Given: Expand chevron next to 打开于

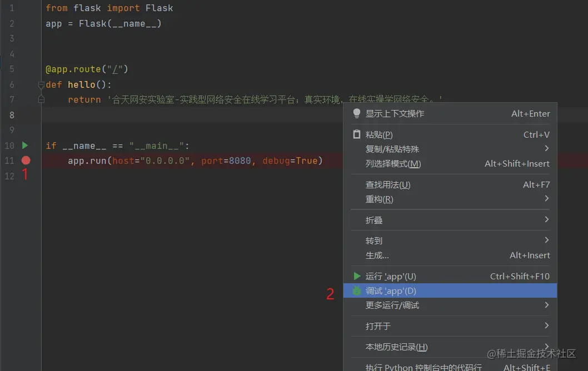Looking at the screenshot, I should click(x=547, y=325).
